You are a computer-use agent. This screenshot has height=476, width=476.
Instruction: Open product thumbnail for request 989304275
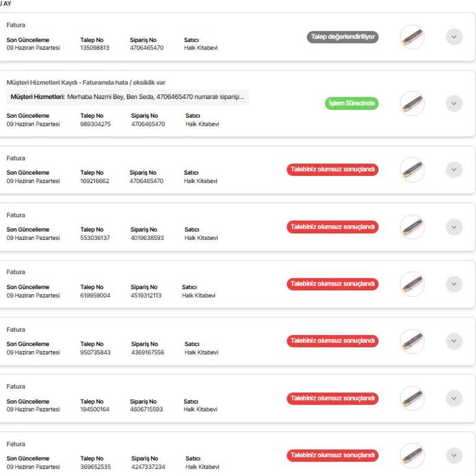coord(412,104)
